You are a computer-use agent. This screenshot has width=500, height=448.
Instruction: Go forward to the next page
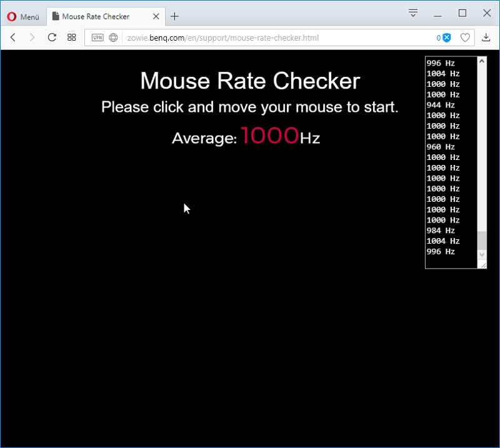[x=32, y=37]
